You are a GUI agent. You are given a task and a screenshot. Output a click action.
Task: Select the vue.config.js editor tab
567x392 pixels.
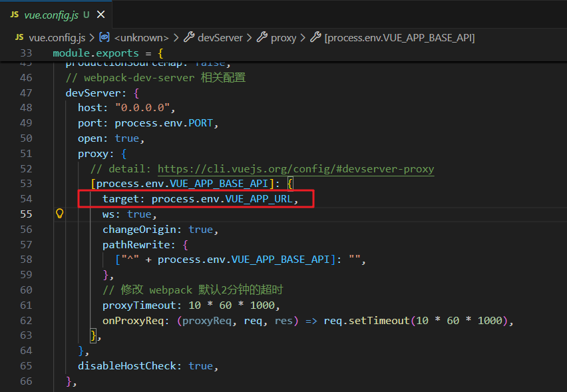click(x=56, y=15)
